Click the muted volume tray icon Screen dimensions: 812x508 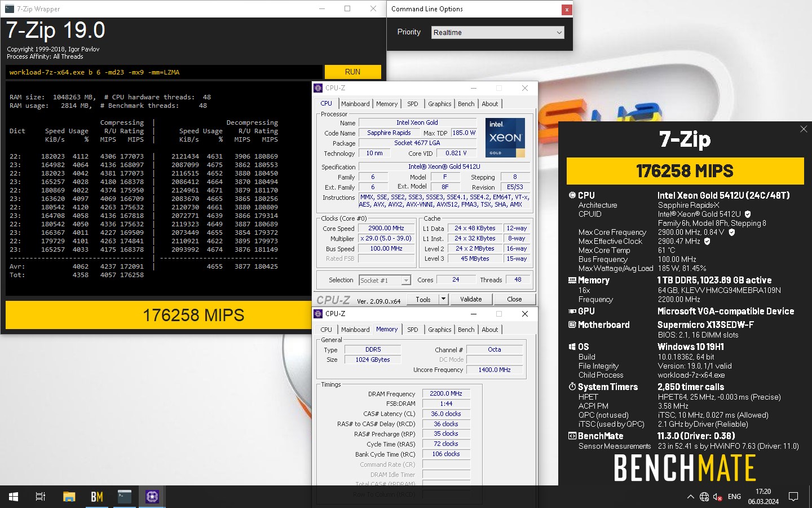point(718,497)
